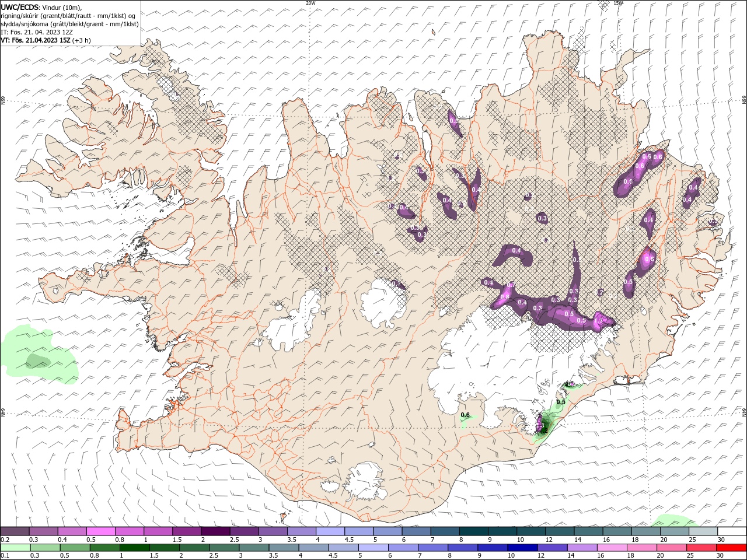Pick the dark purple 2 swatch in the snow scale

click(x=215, y=531)
